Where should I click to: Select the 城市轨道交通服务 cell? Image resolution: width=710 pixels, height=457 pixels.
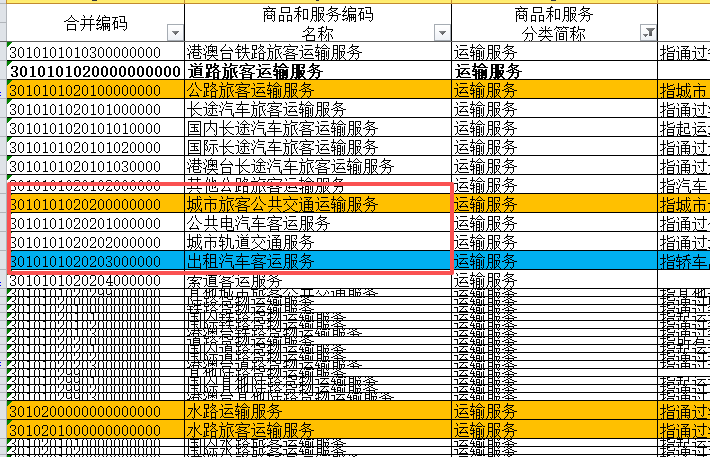[x=251, y=242]
